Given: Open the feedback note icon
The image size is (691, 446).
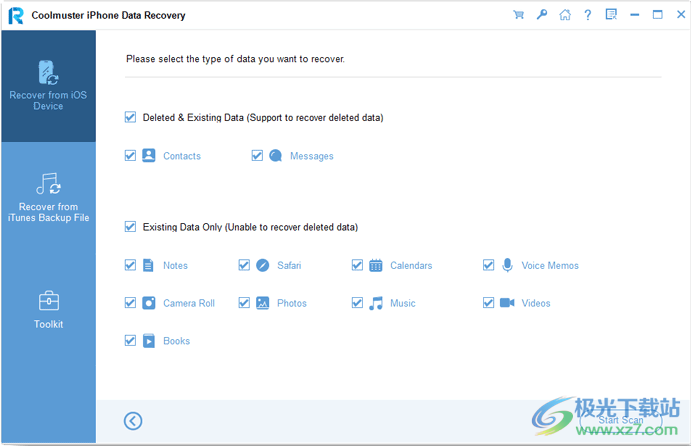Looking at the screenshot, I should [x=611, y=15].
